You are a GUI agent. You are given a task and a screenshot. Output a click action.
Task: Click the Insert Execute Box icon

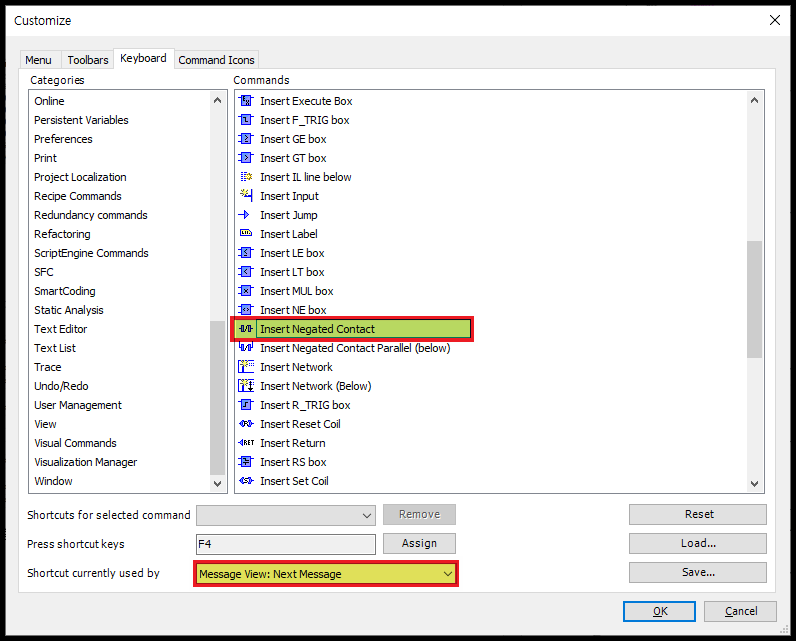point(246,101)
